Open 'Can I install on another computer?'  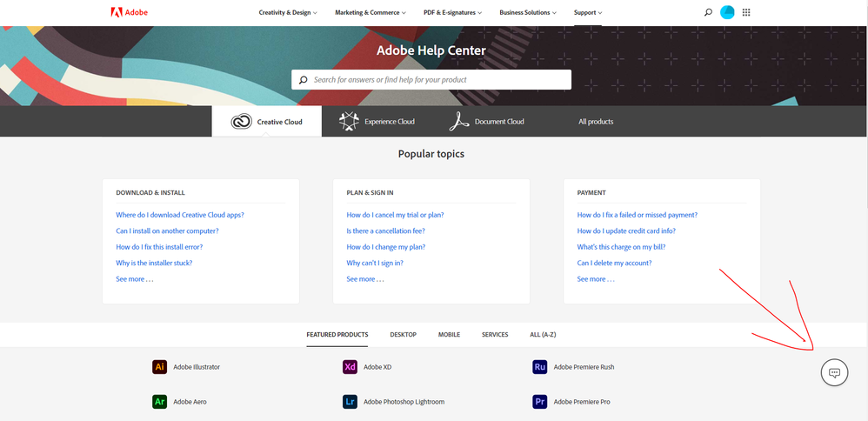click(x=167, y=231)
